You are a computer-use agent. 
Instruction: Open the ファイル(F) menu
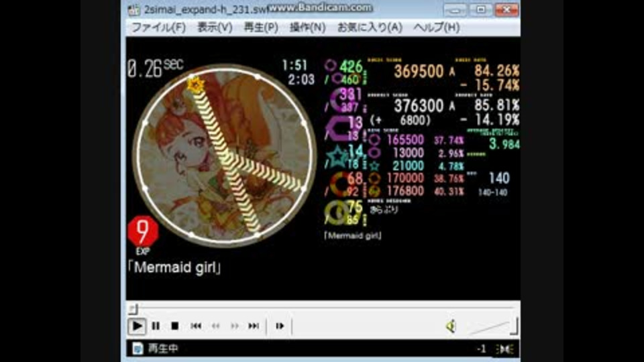coord(158,27)
